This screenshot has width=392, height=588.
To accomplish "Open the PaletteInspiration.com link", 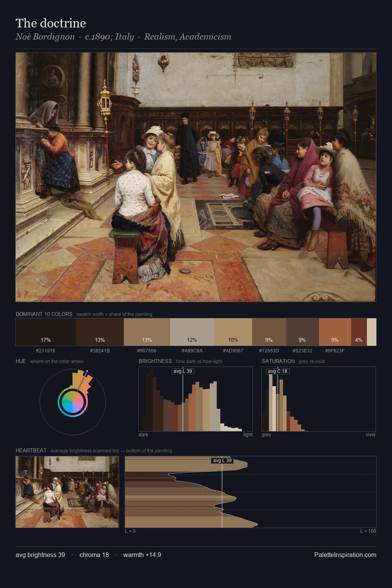I will tap(345, 555).
